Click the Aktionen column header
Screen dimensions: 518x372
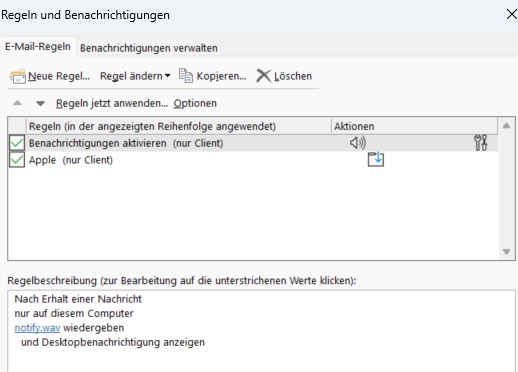pos(414,126)
